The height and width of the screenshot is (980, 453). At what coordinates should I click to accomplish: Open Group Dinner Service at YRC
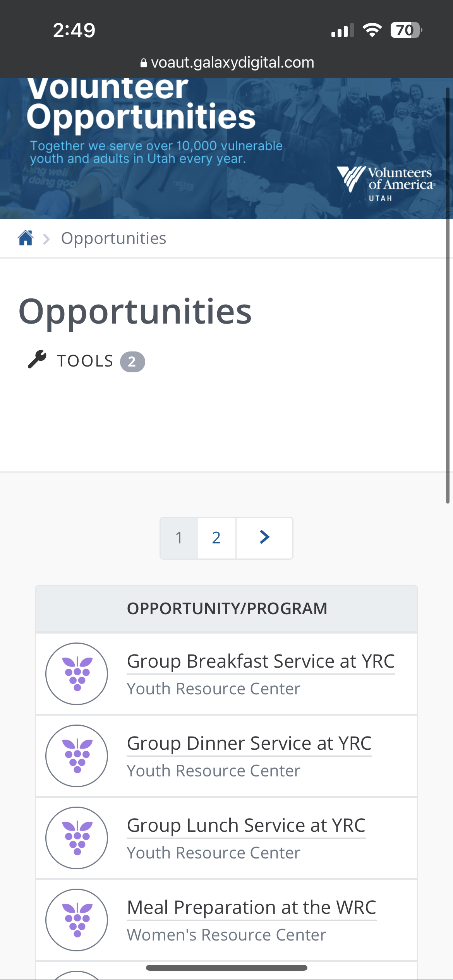click(x=249, y=744)
